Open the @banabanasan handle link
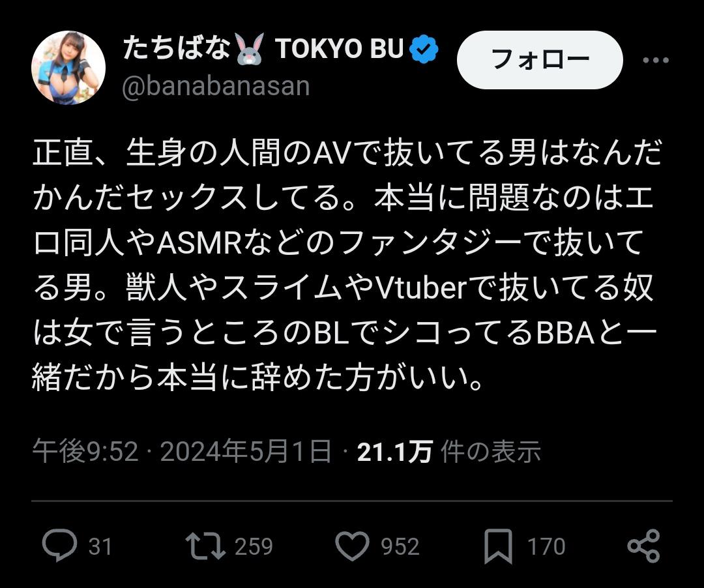The width and height of the screenshot is (704, 588). click(216, 86)
